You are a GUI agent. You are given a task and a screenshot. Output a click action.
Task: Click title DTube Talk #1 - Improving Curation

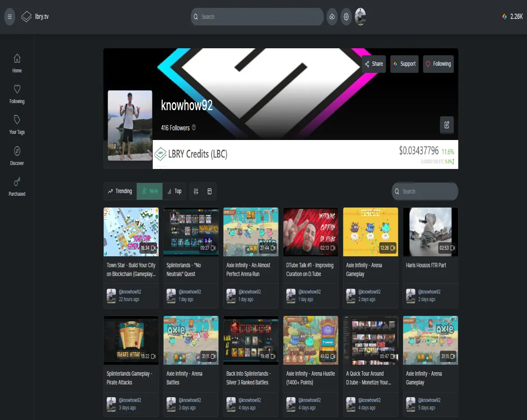[x=310, y=269]
